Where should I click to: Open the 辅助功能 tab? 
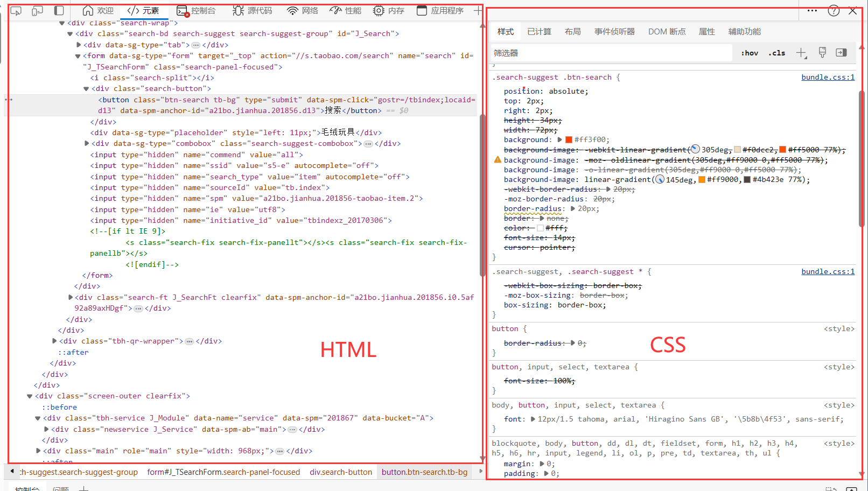click(745, 32)
